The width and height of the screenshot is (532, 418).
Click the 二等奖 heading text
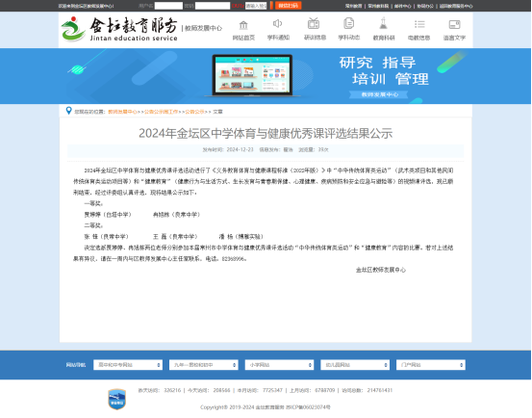pyautogui.click(x=93, y=225)
